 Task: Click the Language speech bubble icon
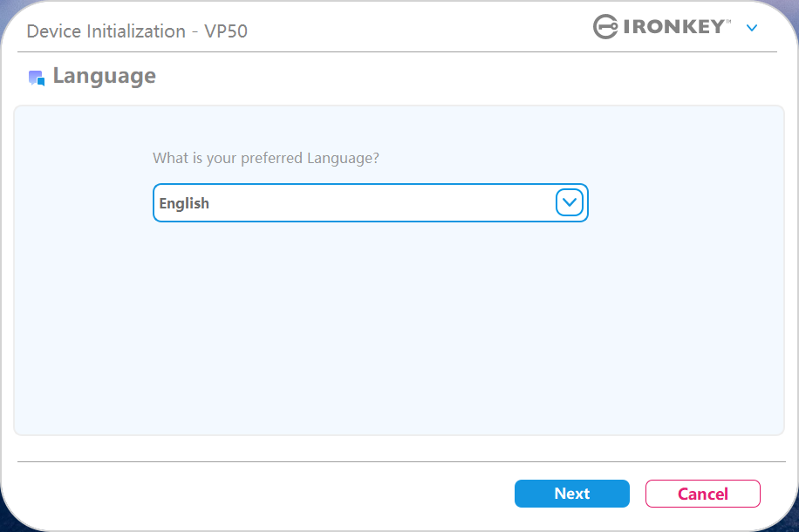pos(37,78)
